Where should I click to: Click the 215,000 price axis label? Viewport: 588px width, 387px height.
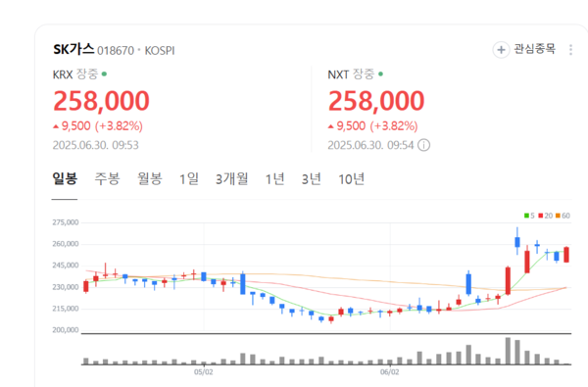coord(66,309)
